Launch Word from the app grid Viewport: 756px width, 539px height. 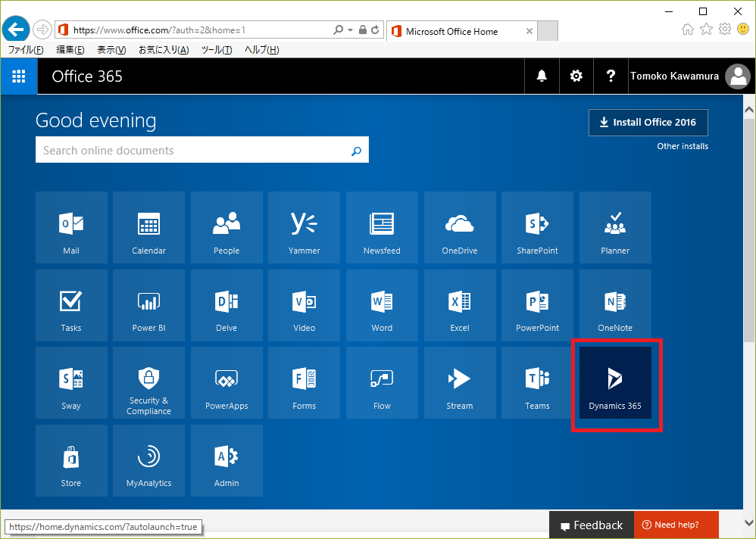click(382, 305)
